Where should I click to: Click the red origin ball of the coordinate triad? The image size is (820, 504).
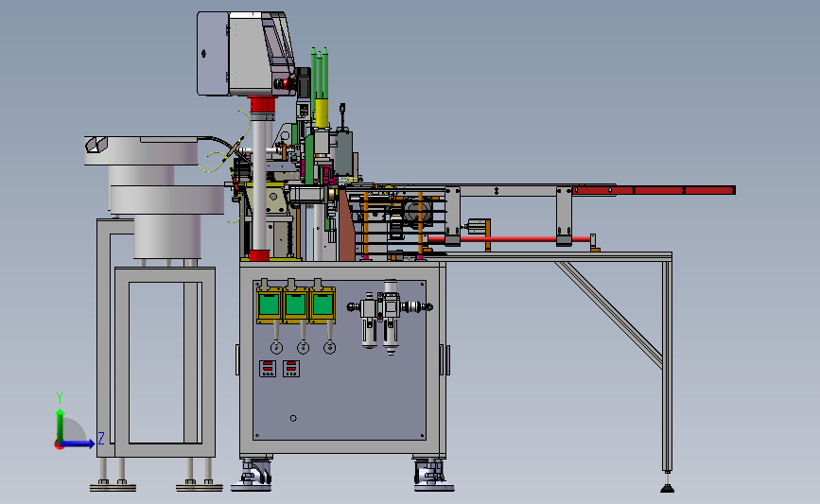[59, 445]
